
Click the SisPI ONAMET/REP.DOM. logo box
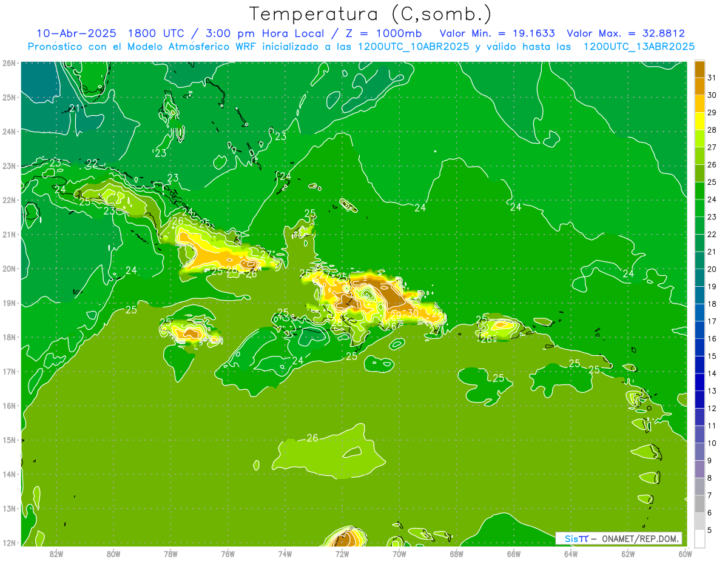tap(618, 538)
